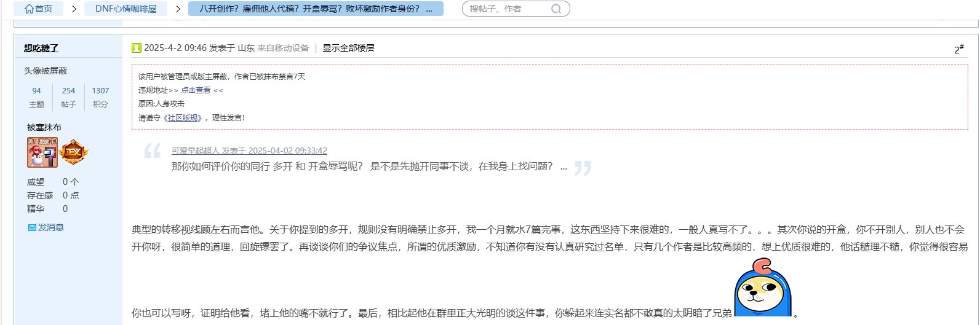980x325 pixels.
Task: Open the 点击查看 violation link
Action: (x=196, y=90)
